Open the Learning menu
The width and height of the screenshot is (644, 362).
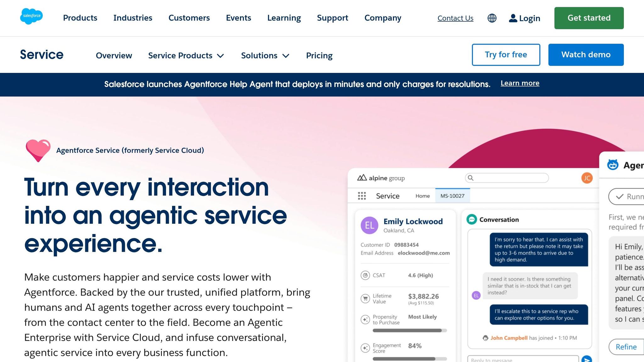[x=284, y=18]
